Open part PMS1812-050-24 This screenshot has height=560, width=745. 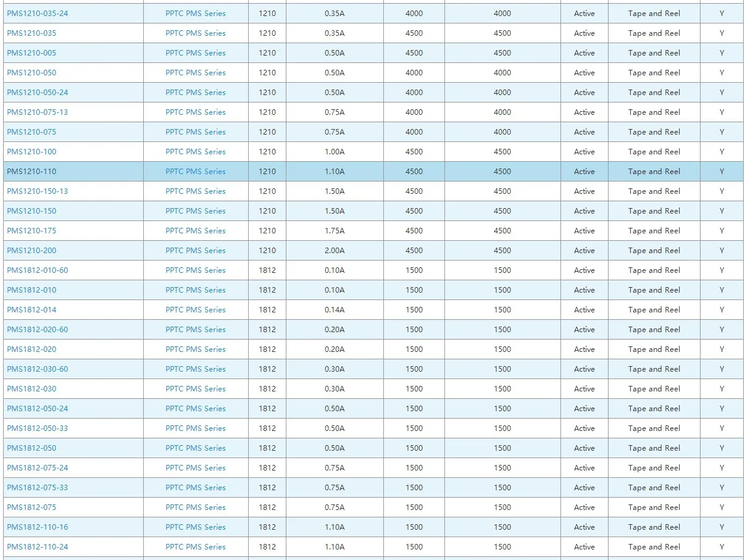[38, 409]
